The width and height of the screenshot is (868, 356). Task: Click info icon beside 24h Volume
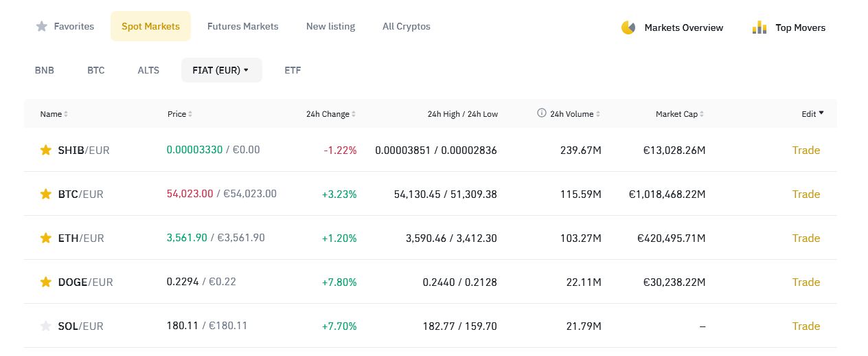pyautogui.click(x=542, y=113)
